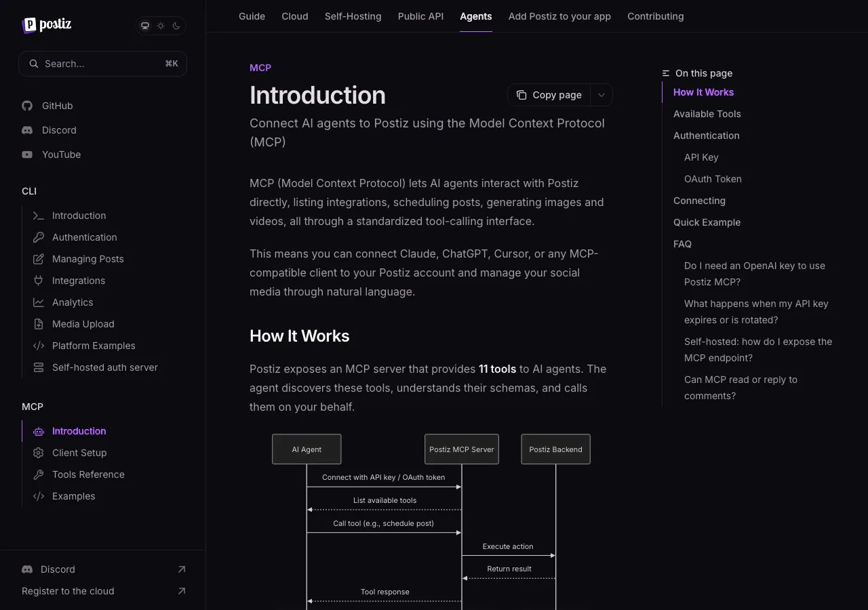
Task: Switch to light theme sun icon
Action: pos(161,26)
